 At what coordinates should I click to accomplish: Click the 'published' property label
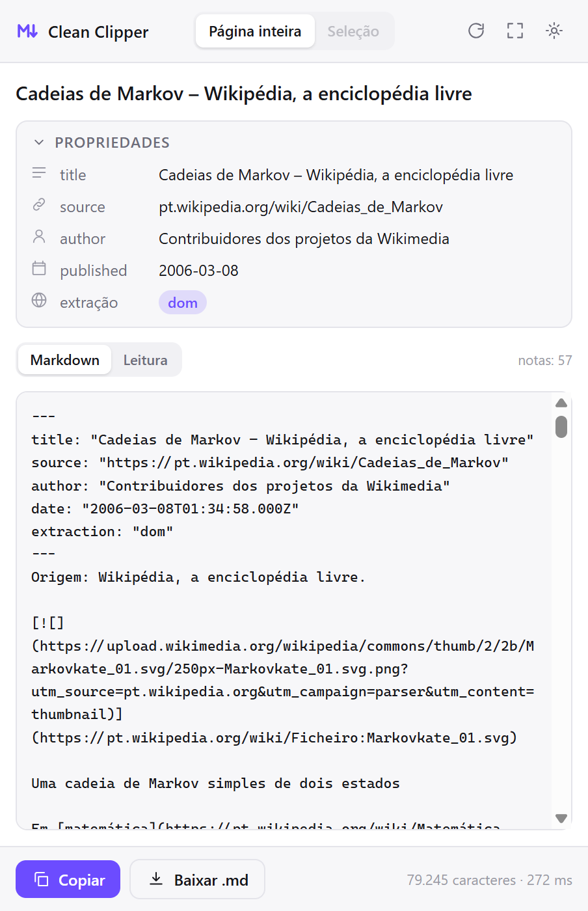[x=94, y=271]
